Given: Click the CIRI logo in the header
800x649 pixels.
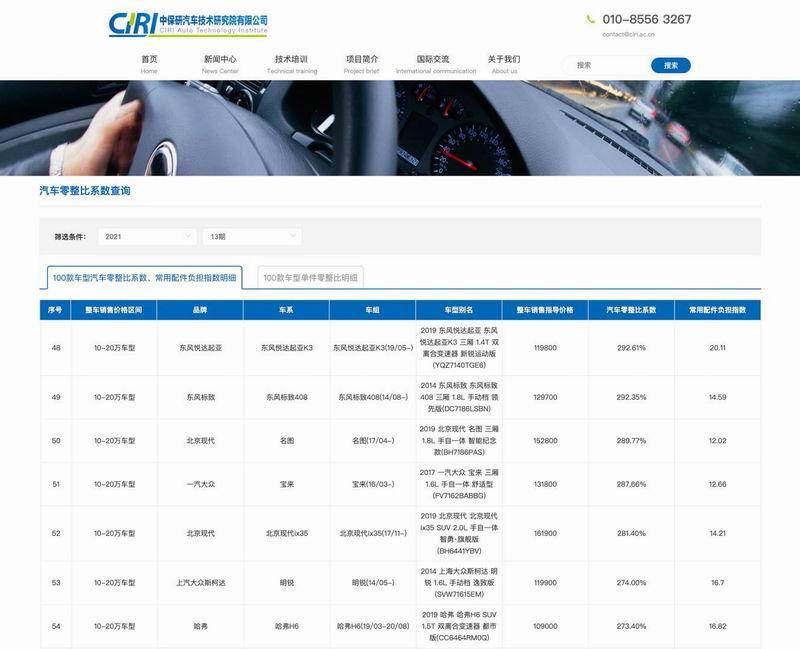Looking at the screenshot, I should (x=188, y=24).
